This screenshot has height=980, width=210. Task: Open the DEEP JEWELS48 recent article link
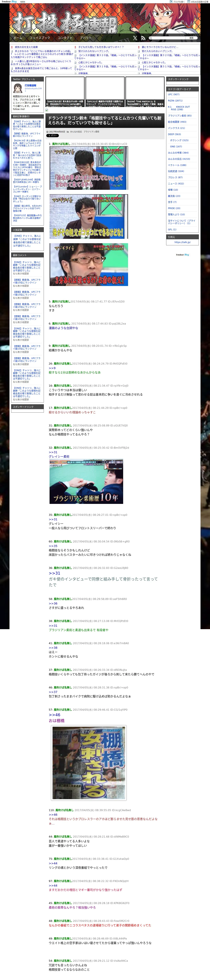coord(27,181)
